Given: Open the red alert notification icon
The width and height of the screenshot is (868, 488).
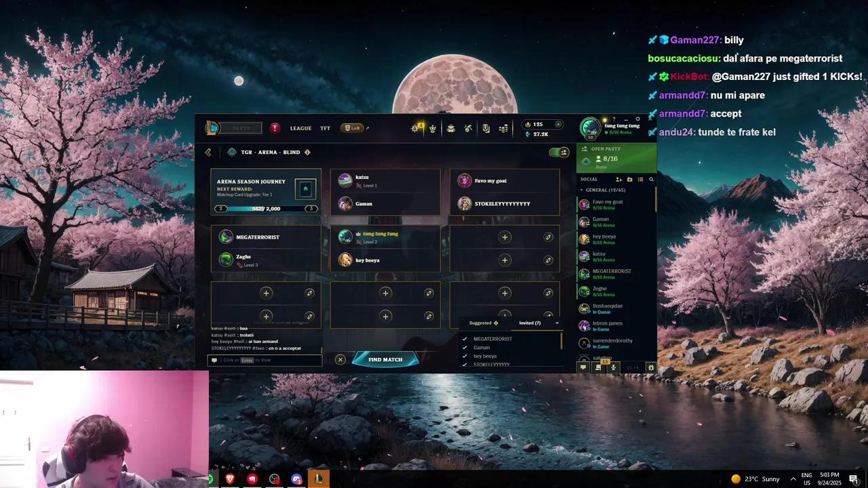Looking at the screenshot, I should point(275,128).
